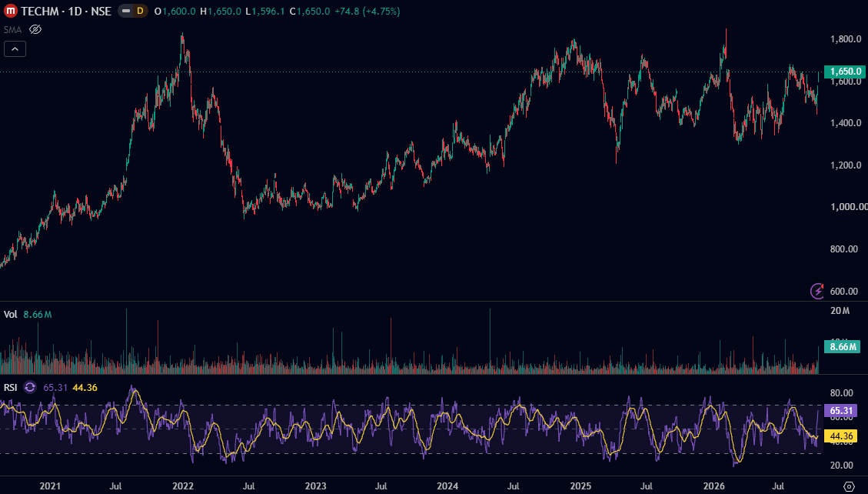This screenshot has height=494, width=868.
Task: Click the high price H1,650.0 value
Action: [220, 11]
